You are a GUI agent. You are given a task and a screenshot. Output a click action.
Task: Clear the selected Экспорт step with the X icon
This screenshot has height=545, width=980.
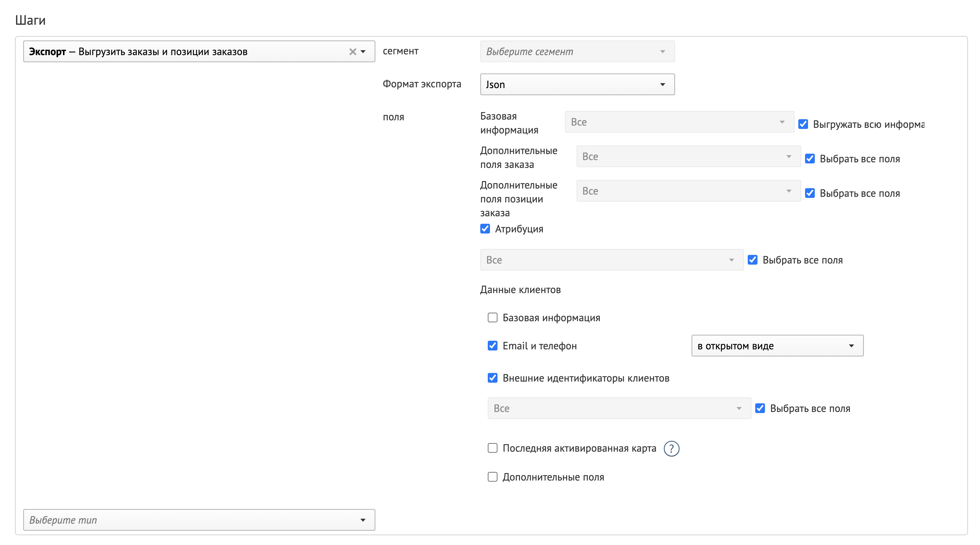pyautogui.click(x=352, y=51)
